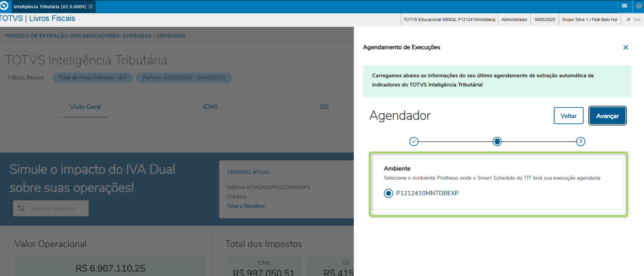
Task: Click the Administrador user label
Action: point(514,20)
